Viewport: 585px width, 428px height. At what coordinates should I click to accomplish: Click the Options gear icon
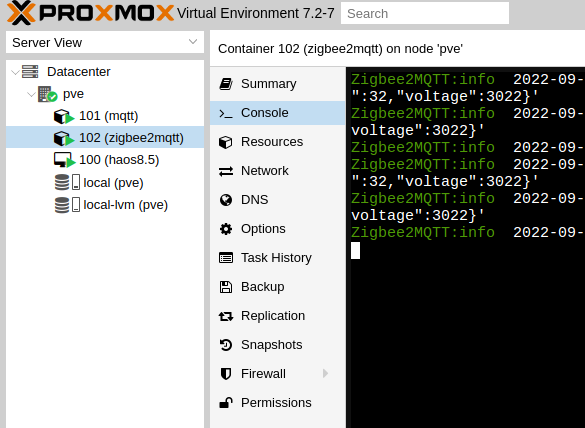(x=226, y=229)
